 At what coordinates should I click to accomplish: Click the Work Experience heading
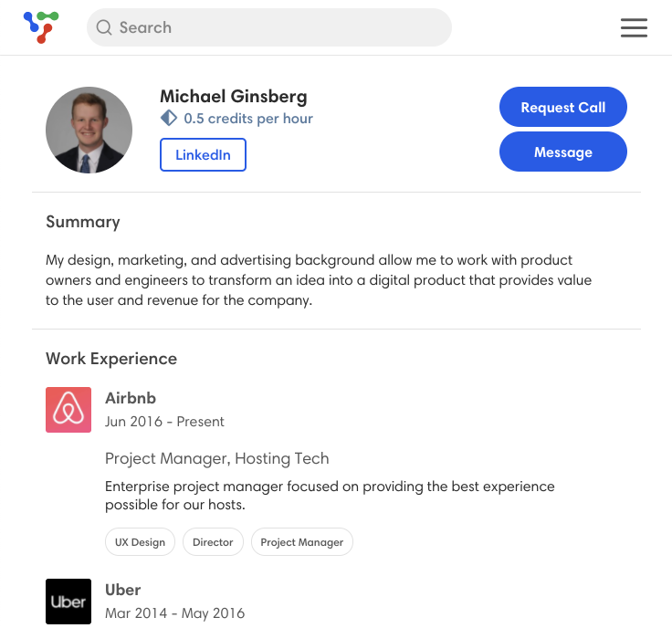(x=111, y=359)
